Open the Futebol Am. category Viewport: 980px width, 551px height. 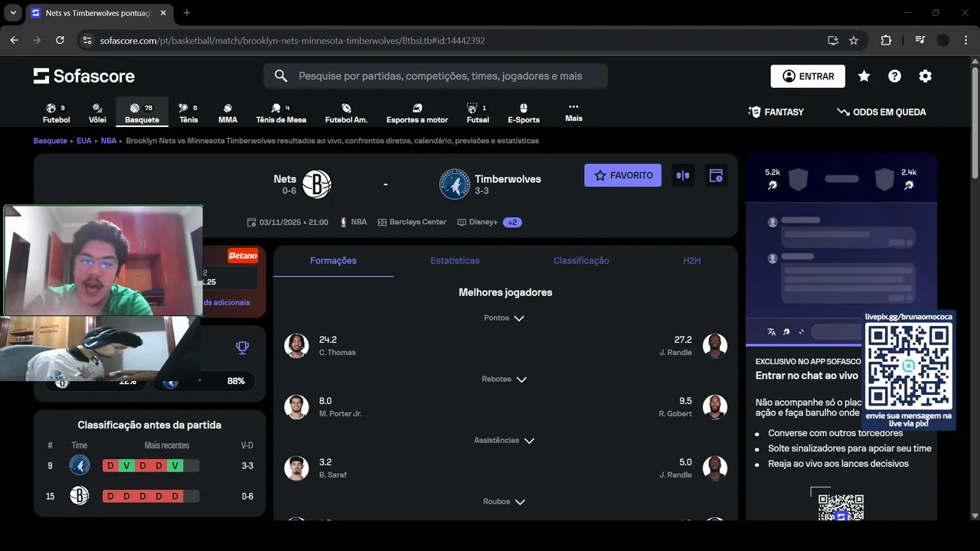click(346, 113)
